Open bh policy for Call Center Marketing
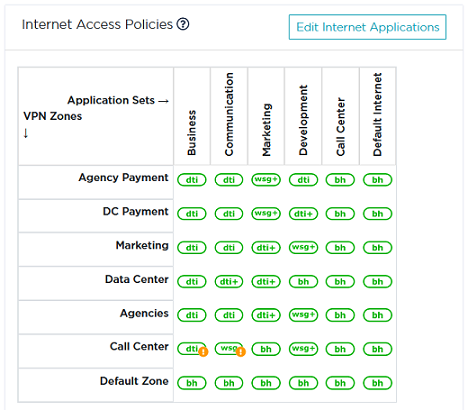This screenshot has width=468, height=410. (x=266, y=349)
